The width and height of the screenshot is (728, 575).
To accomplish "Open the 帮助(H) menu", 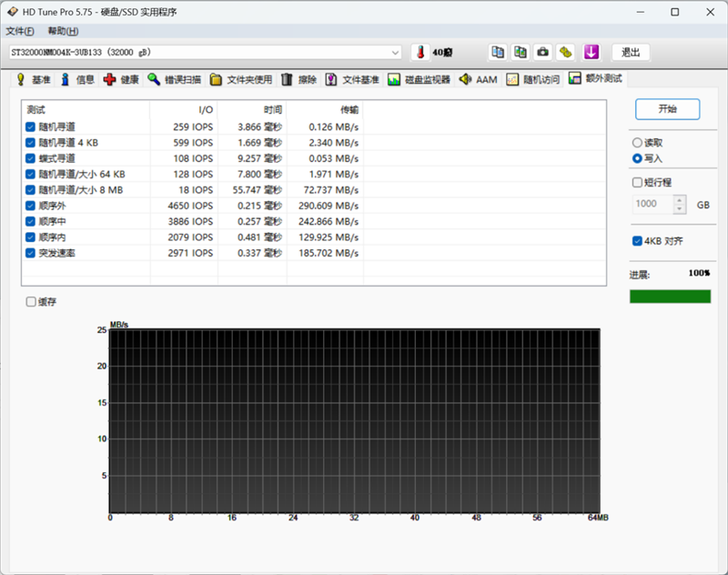I will click(63, 32).
